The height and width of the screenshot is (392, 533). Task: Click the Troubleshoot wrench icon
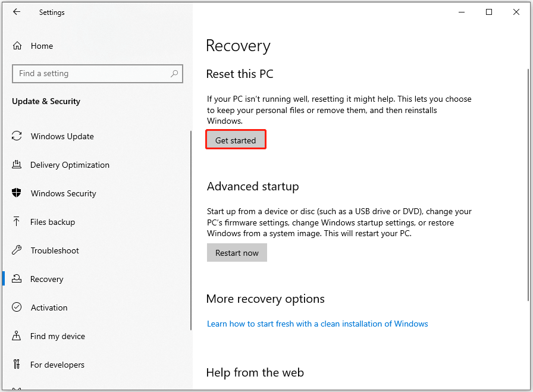click(x=17, y=250)
